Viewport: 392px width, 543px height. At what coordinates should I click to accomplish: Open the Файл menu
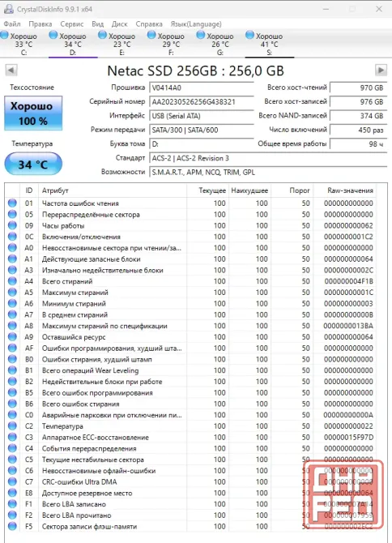tap(12, 24)
